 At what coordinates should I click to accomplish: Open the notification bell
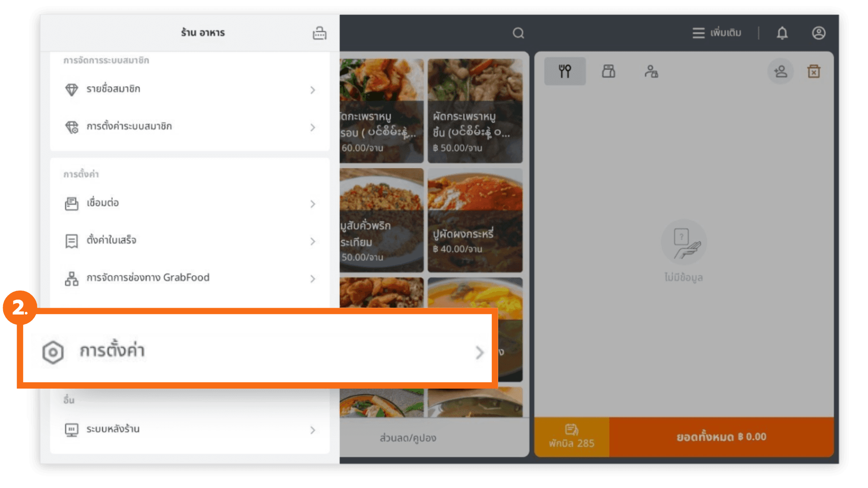point(782,33)
